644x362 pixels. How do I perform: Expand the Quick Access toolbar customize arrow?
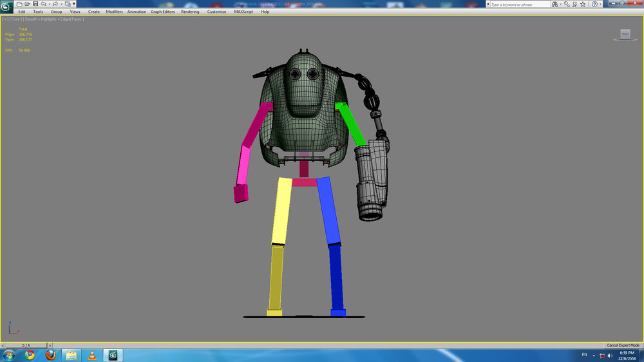point(74,4)
